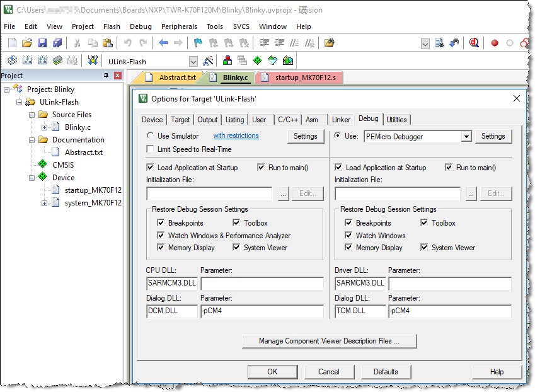Viewport: 535px width, 392px height.
Task: Toggle debugger-side Run to main() checkbox
Action: click(x=449, y=167)
